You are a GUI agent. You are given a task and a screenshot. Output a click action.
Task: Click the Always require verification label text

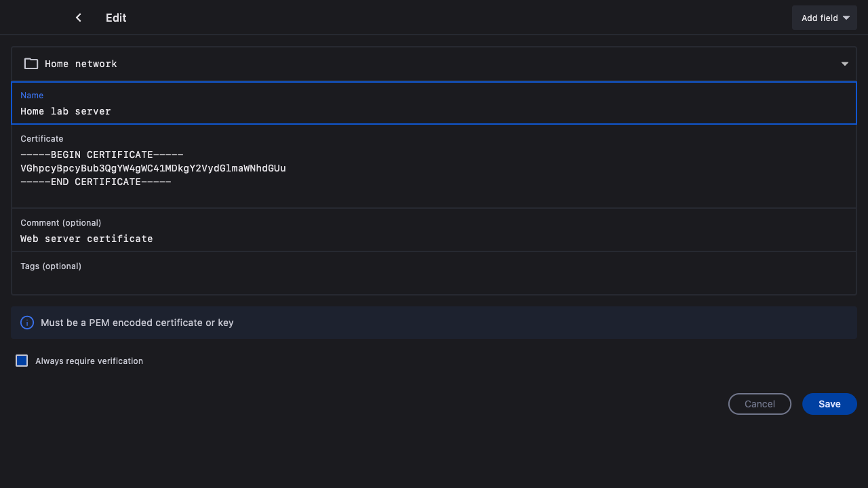pos(89,361)
